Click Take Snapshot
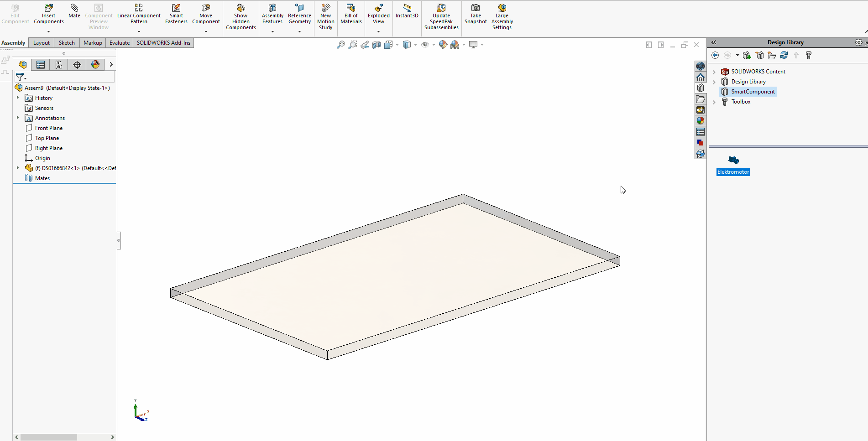Screen dimensions: 868x441 476,14
